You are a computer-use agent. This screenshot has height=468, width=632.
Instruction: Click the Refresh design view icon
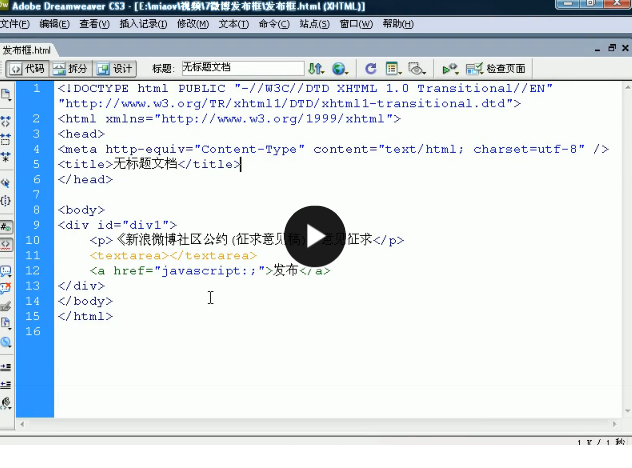[x=370, y=69]
